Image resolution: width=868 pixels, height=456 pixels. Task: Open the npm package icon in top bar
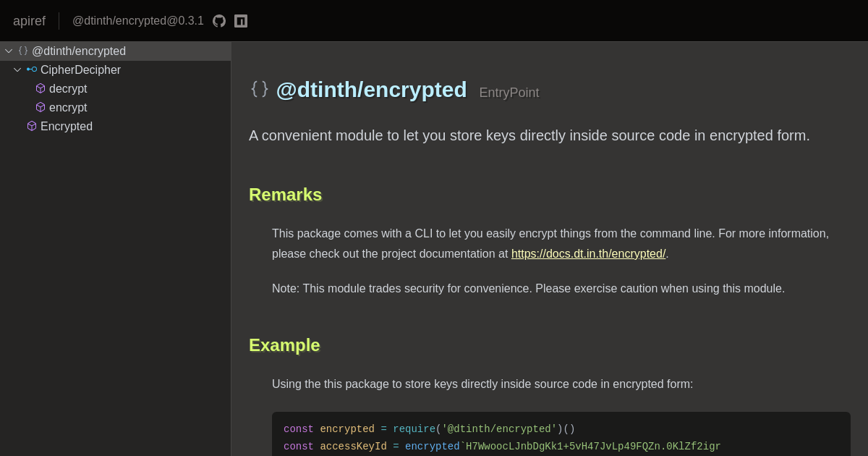(x=240, y=20)
